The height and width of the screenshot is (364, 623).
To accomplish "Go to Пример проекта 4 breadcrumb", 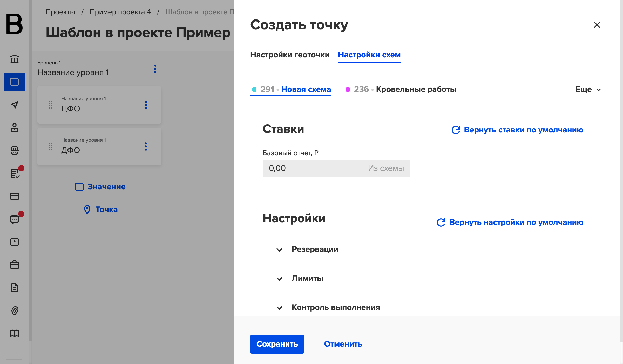I will 120,12.
